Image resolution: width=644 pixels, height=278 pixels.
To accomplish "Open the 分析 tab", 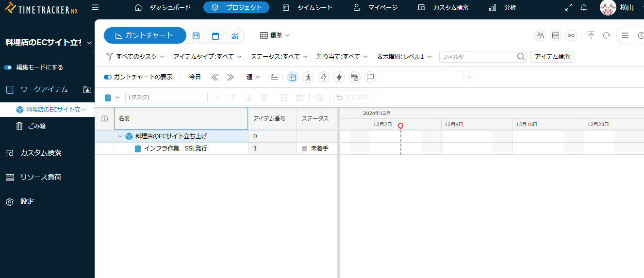I will (502, 7).
